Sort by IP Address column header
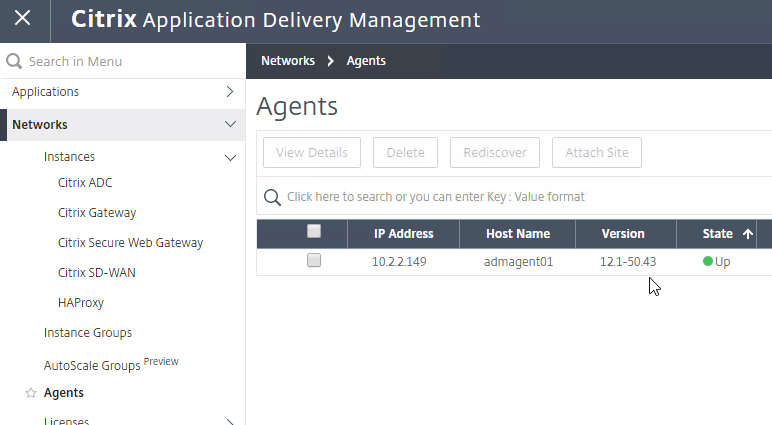772x425 pixels. click(x=403, y=234)
